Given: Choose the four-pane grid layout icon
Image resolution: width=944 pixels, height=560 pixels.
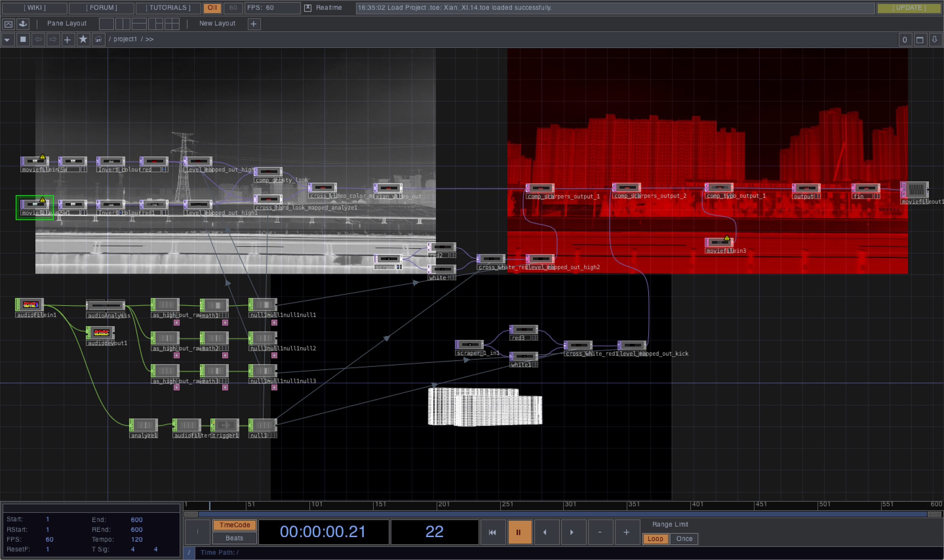Looking at the screenshot, I should [x=172, y=24].
